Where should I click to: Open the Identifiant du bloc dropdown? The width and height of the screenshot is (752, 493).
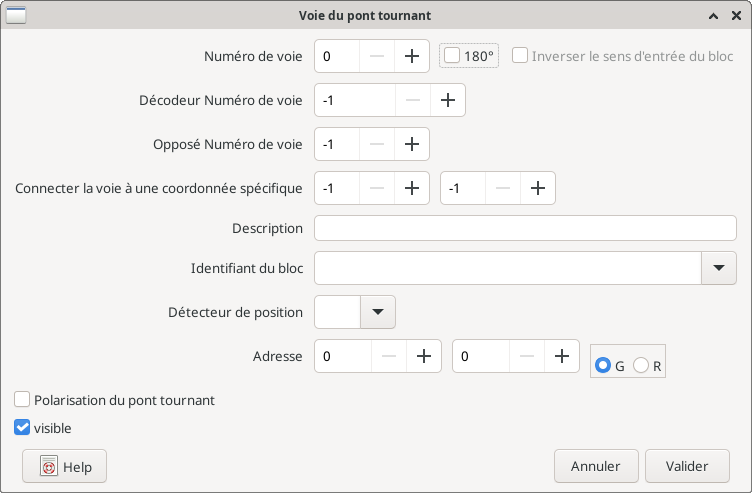718,268
